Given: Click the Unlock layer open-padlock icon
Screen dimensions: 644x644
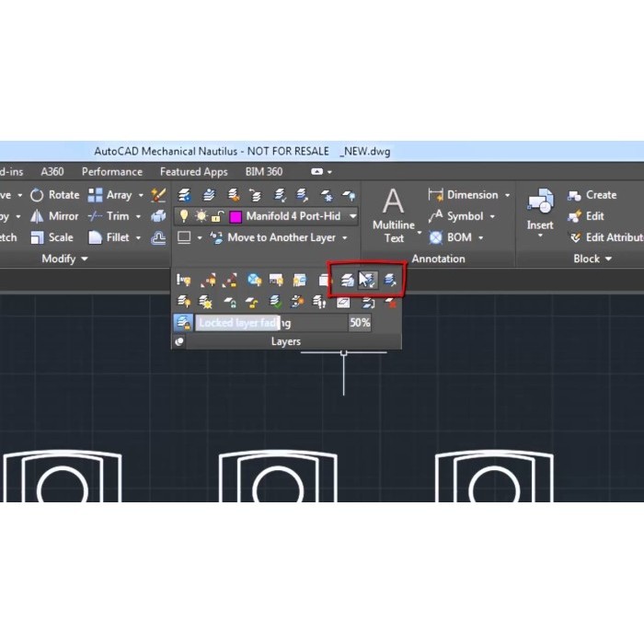Looking at the screenshot, I should point(251,303).
